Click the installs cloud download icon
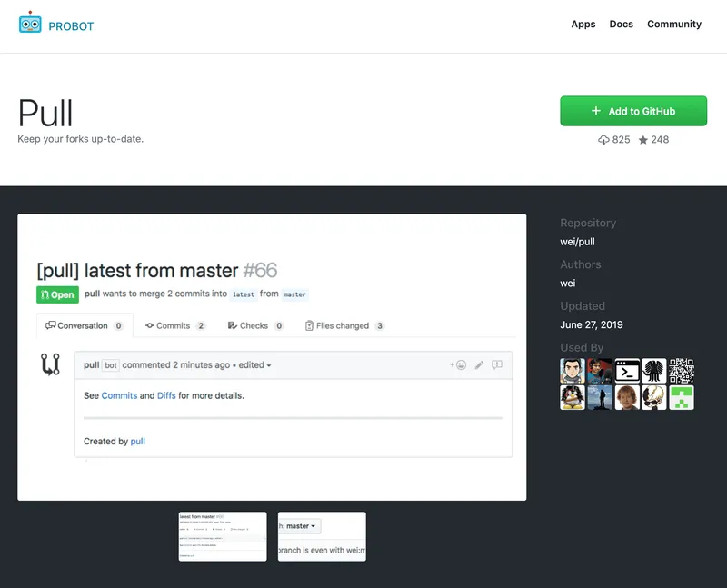The height and width of the screenshot is (588, 727). pyautogui.click(x=603, y=140)
